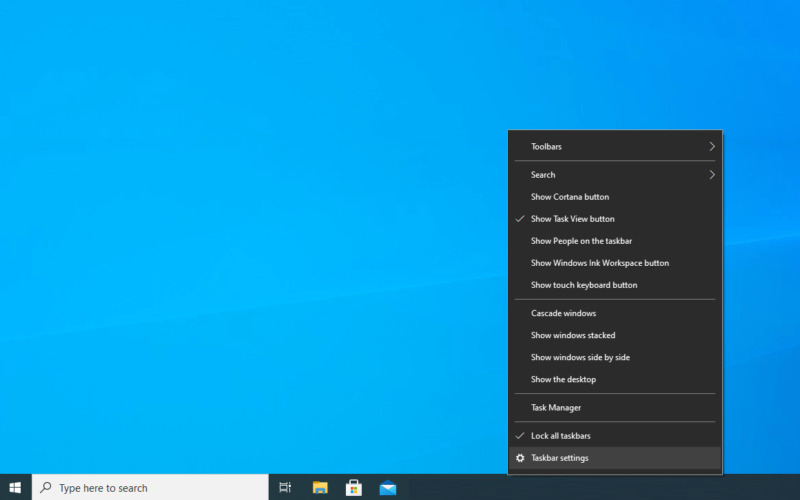Toggle Show Cortana button
This screenshot has width=800, height=500.
coord(615,197)
